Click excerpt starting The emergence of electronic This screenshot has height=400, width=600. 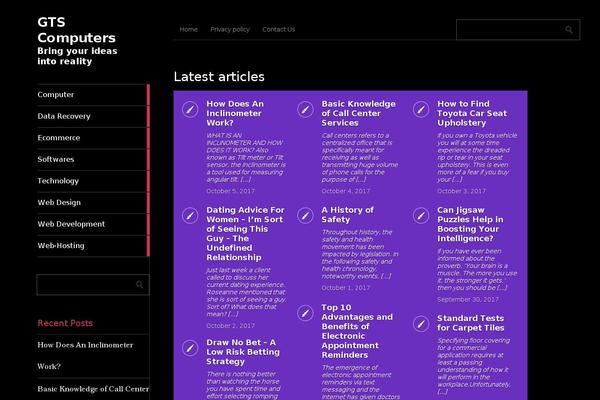point(360,382)
